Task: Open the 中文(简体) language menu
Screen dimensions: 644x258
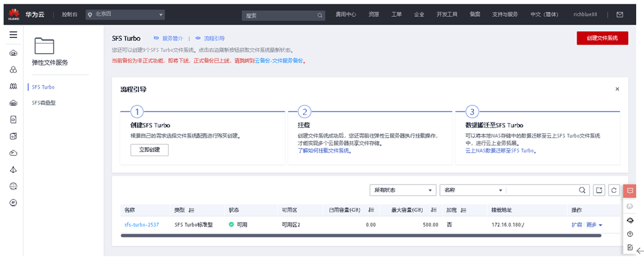Action: click(x=543, y=14)
